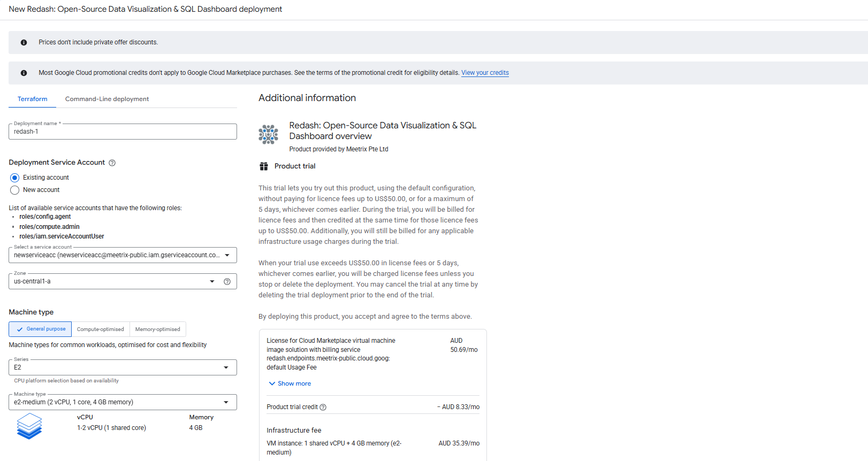Open help icon next to Deployment Service Account

coord(112,163)
